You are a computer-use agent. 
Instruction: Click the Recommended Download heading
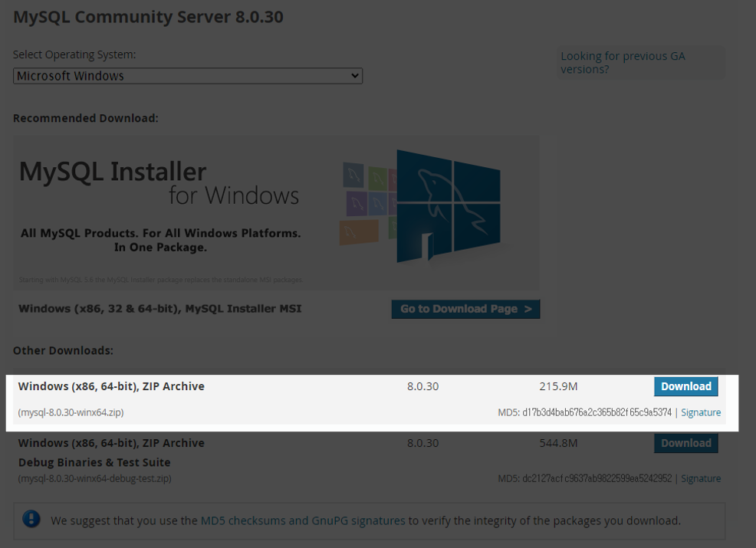(x=85, y=118)
